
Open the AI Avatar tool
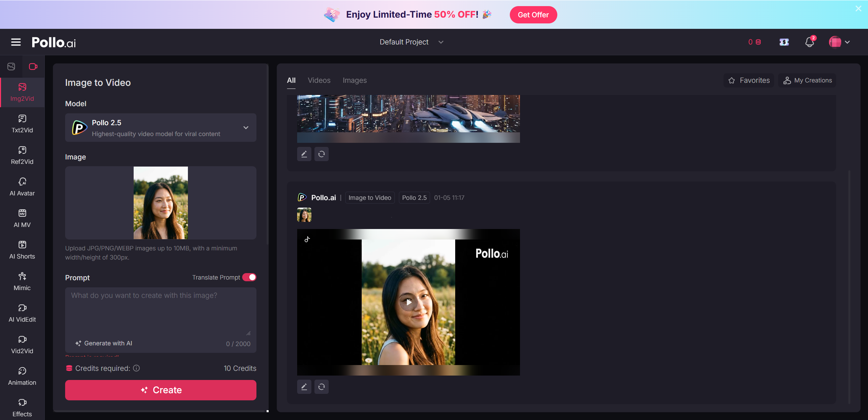tap(22, 187)
